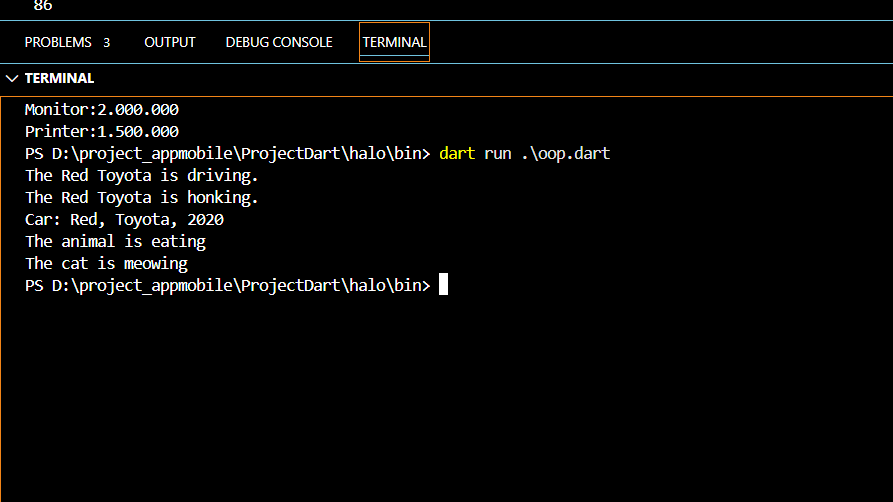The image size is (893, 502).
Task: Click 'The Red Toyota is honking.' line
Action: pos(142,198)
